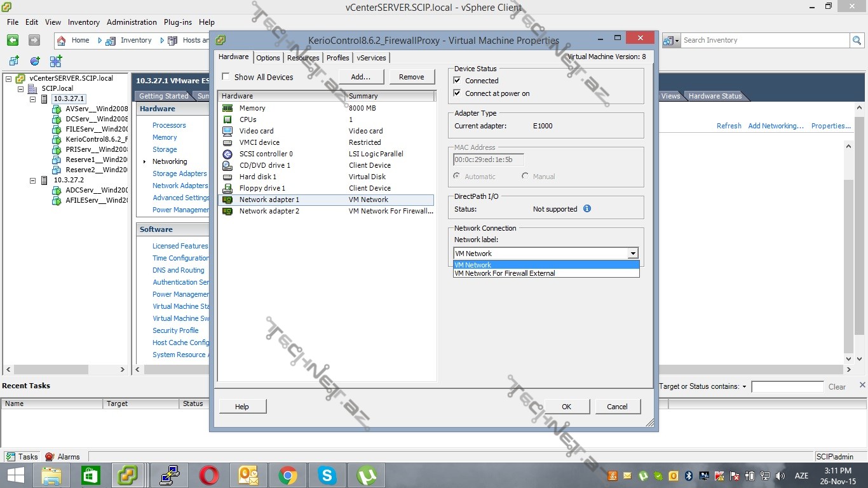868x488 pixels.
Task: Click the Home icon in navigation bar
Action: [x=62, y=40]
